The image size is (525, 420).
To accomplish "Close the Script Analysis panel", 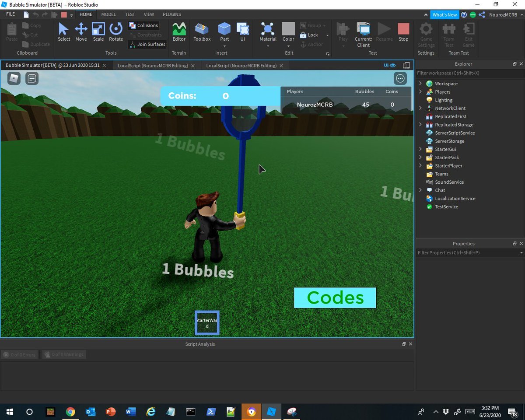I will [x=410, y=344].
